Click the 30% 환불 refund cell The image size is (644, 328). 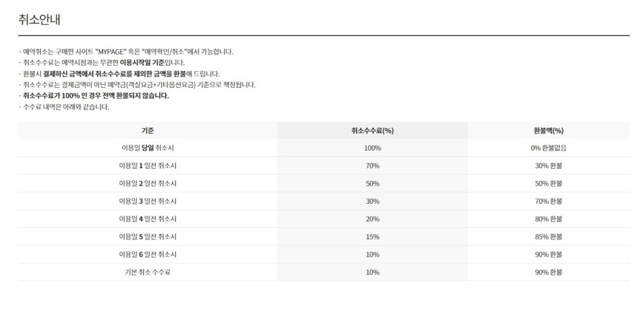click(x=549, y=166)
